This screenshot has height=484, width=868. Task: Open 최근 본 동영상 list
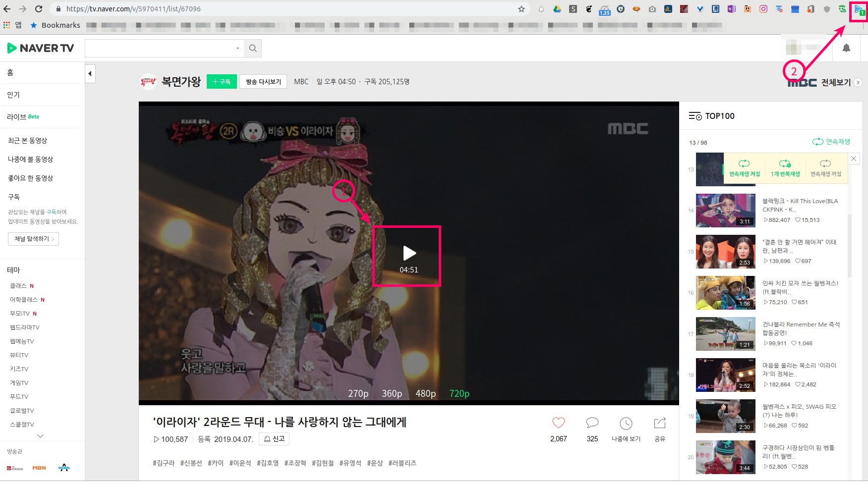click(x=28, y=141)
